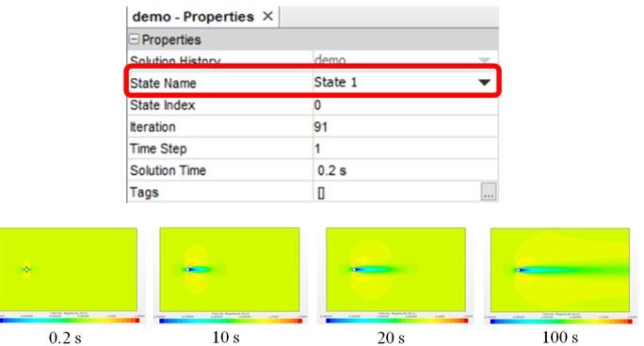Click the 20 s caption
The width and height of the screenshot is (644, 346).
[391, 338]
